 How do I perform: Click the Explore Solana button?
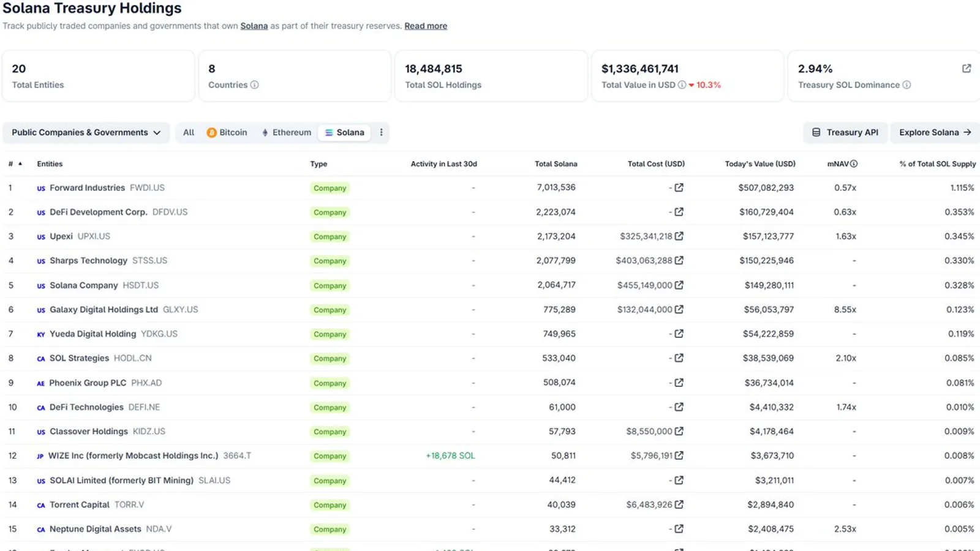point(935,132)
